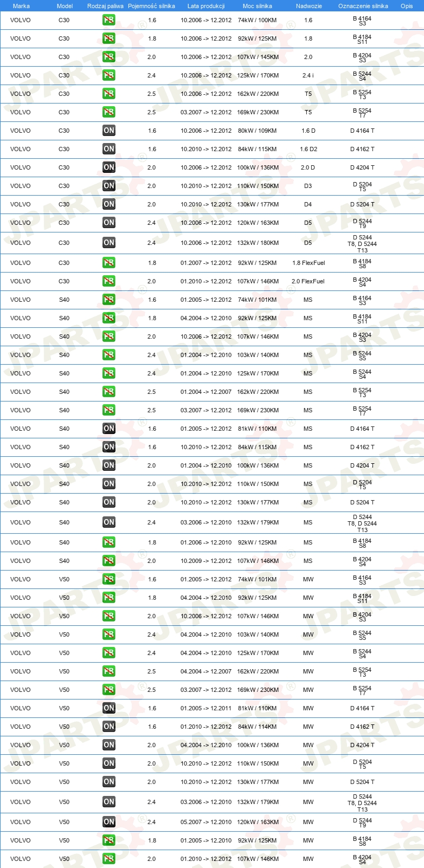Click MW body cell in V50 B 4204 S4 row
Image resolution: width=424 pixels, height=868 pixels.
(309, 859)
